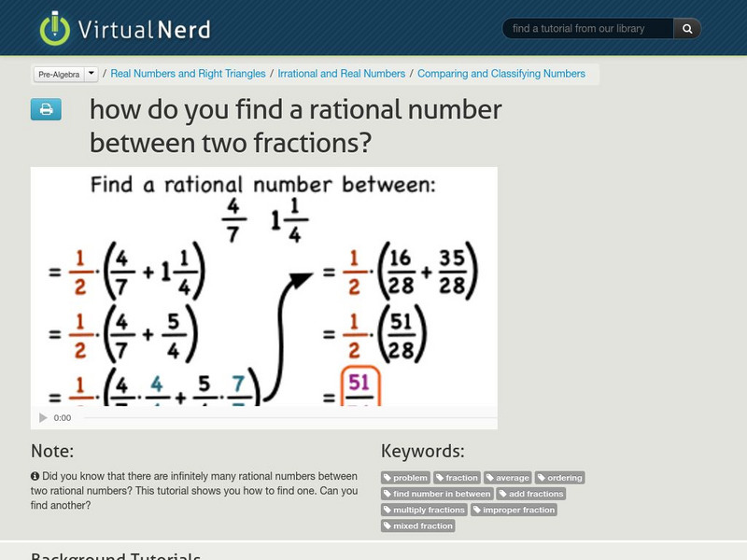Image resolution: width=747 pixels, height=560 pixels.
Task: Click the add fractions keyword tag
Action: pyautogui.click(x=537, y=493)
